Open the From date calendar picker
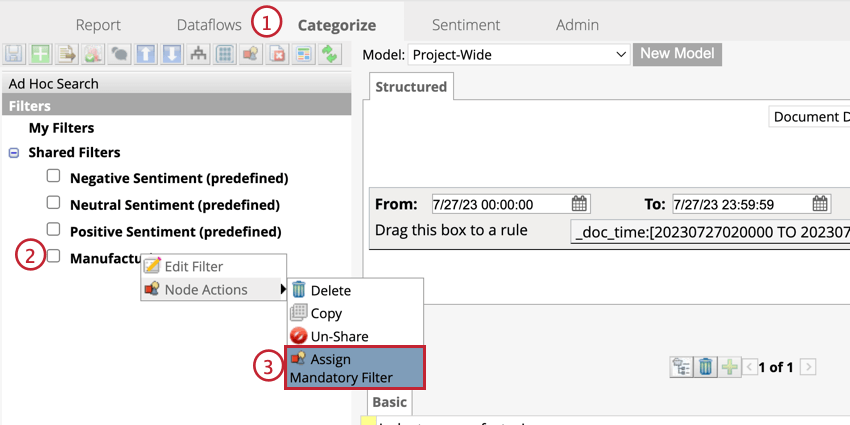850x425 pixels. (579, 204)
